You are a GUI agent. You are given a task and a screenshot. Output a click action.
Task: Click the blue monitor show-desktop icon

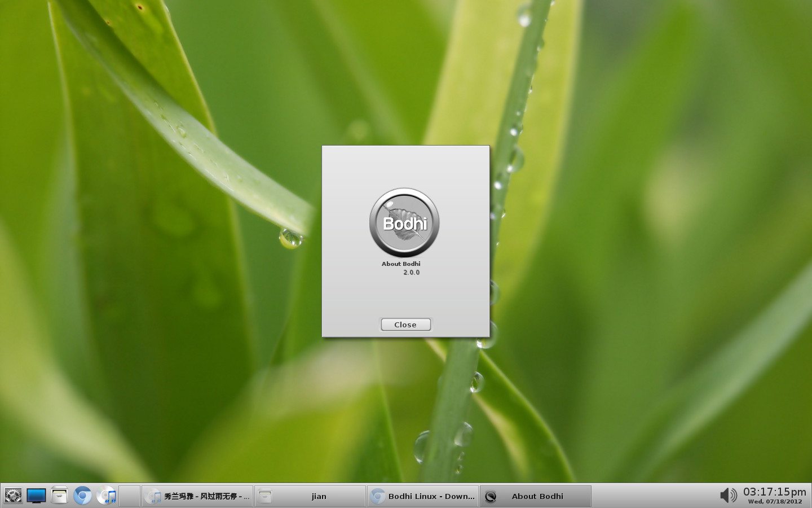(36, 496)
